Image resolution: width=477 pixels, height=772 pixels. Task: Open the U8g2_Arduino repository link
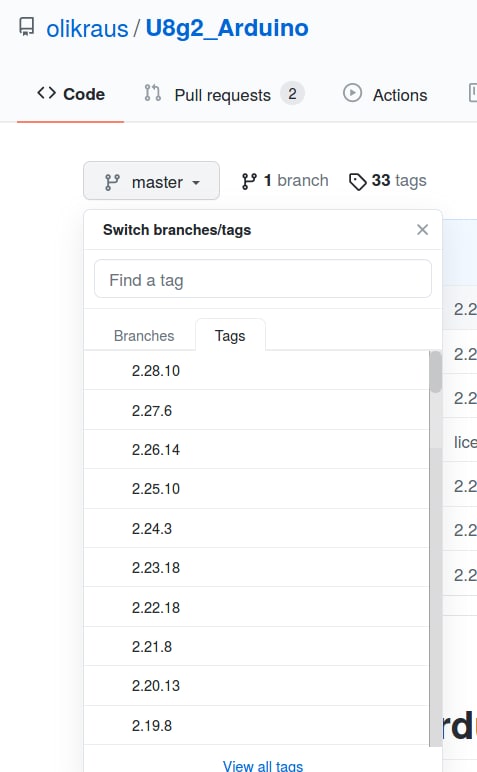pos(227,28)
